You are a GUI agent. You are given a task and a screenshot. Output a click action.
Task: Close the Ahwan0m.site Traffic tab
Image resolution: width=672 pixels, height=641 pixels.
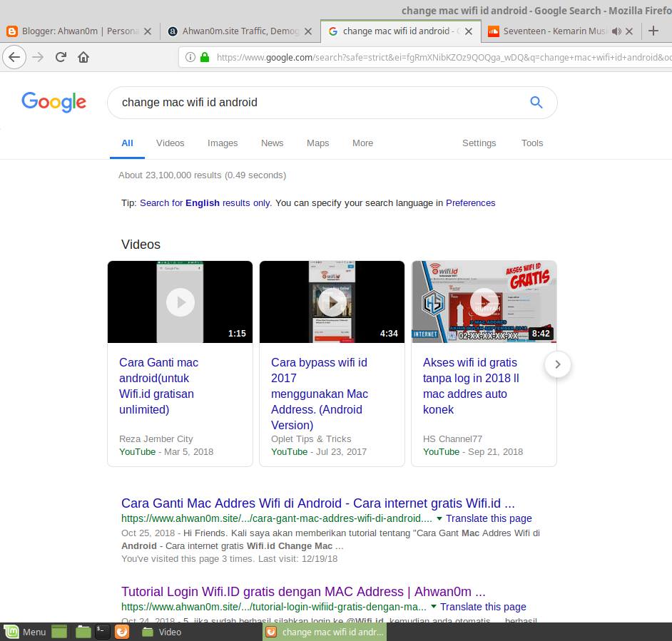[308, 31]
